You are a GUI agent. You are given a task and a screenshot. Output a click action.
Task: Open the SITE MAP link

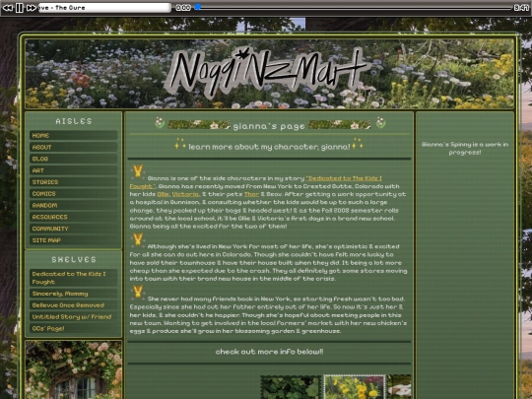pyautogui.click(x=73, y=240)
